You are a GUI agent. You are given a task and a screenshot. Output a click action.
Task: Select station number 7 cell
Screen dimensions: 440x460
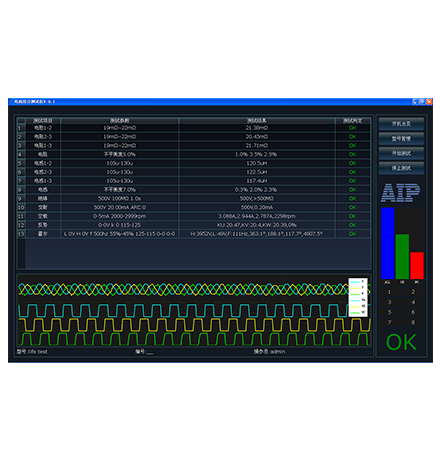click(389, 322)
